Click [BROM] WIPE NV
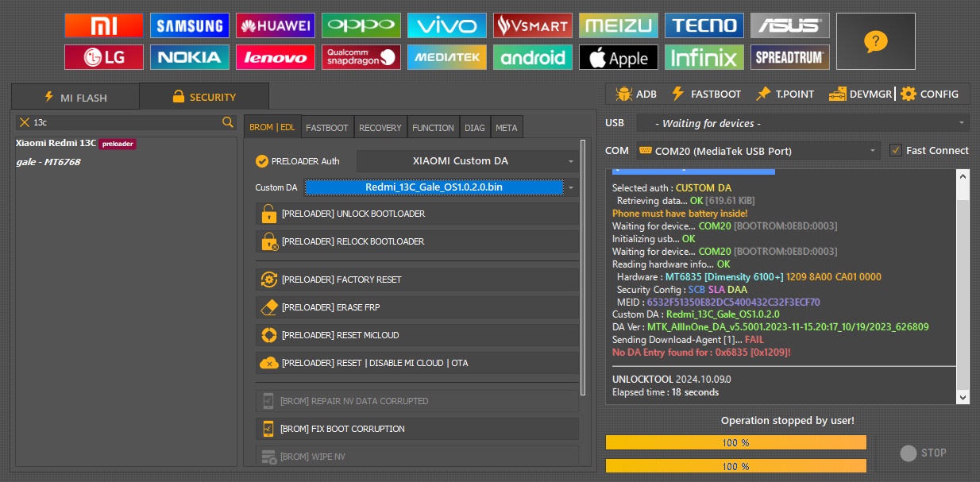 pos(417,457)
